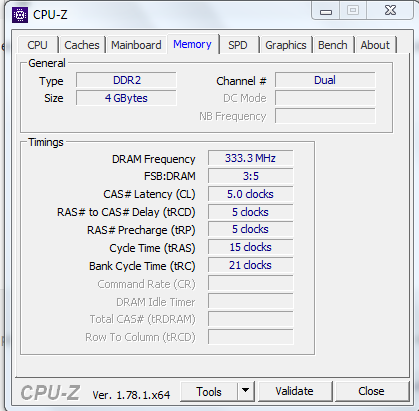Click the Tools button
This screenshot has width=419, height=411.
209,391
